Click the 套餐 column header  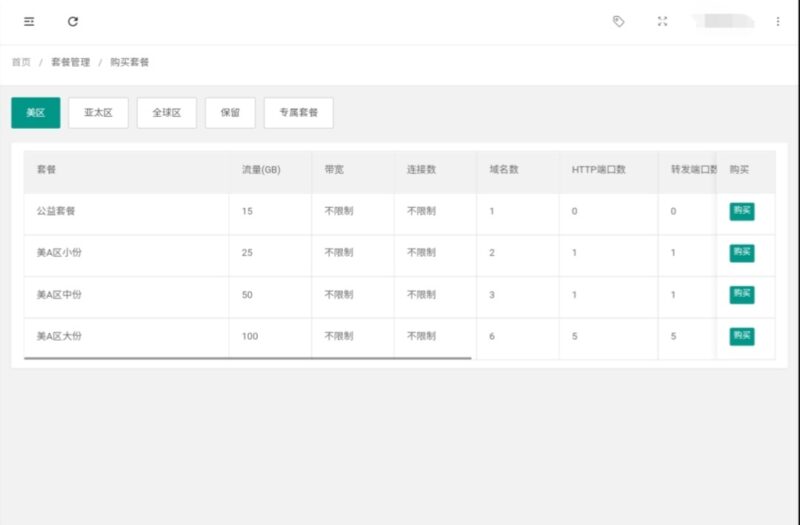coord(46,170)
